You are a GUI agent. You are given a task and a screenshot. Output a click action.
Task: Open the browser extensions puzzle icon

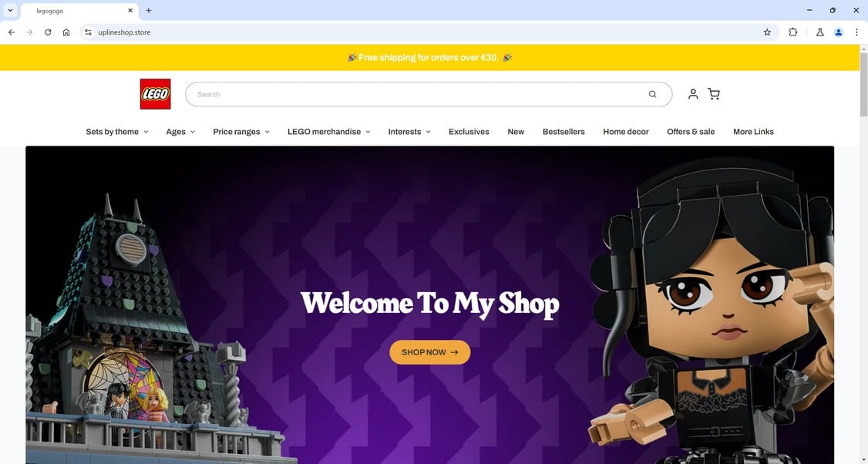792,32
